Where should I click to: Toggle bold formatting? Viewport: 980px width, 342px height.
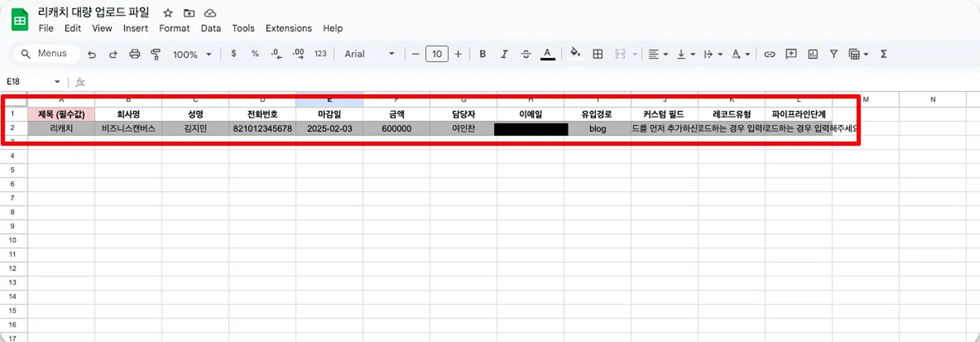click(x=482, y=54)
